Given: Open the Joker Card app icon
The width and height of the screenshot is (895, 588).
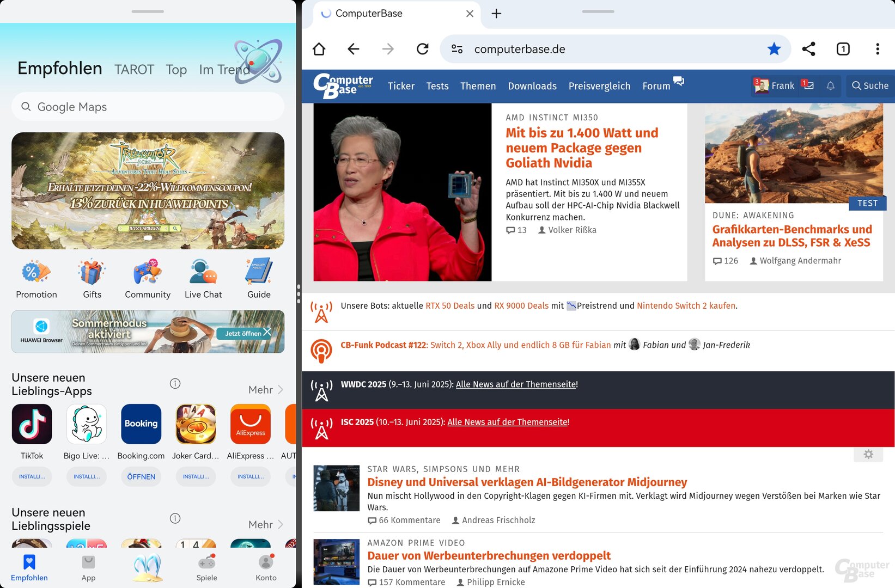Looking at the screenshot, I should pyautogui.click(x=196, y=424).
